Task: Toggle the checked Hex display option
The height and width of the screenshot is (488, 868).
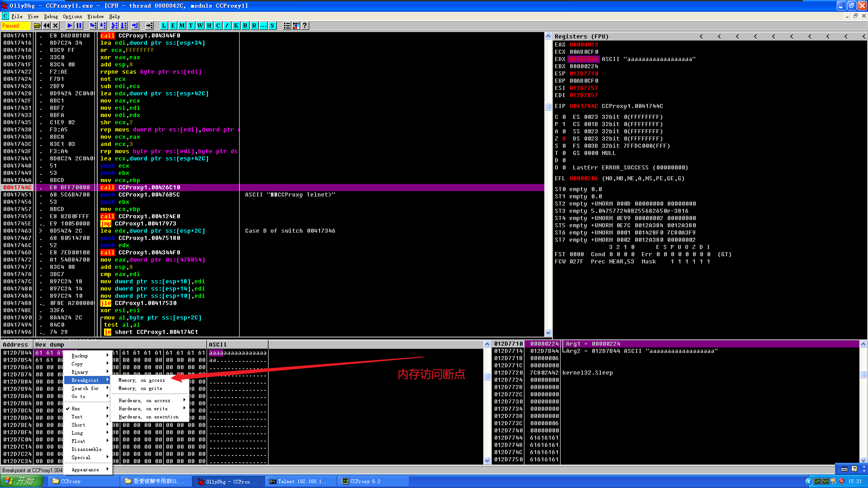Action: point(87,409)
